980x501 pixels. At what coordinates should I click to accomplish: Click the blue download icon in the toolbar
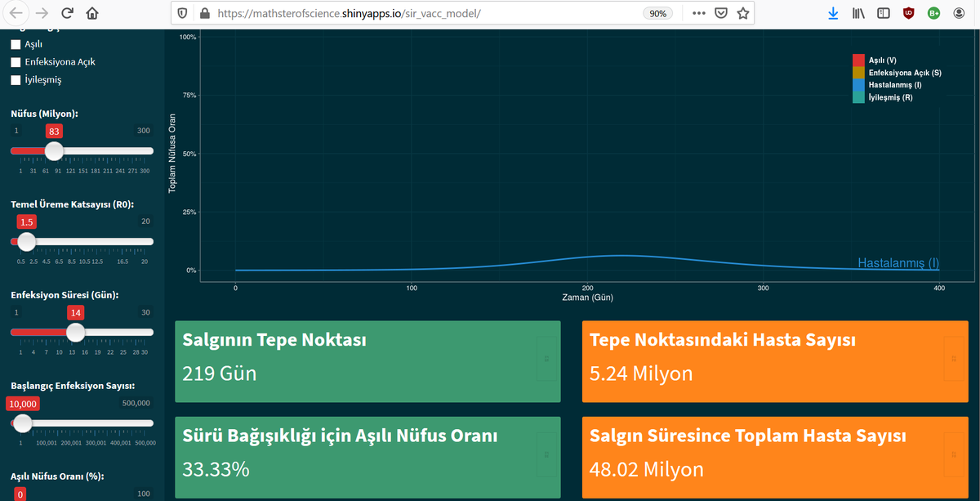coord(833,12)
